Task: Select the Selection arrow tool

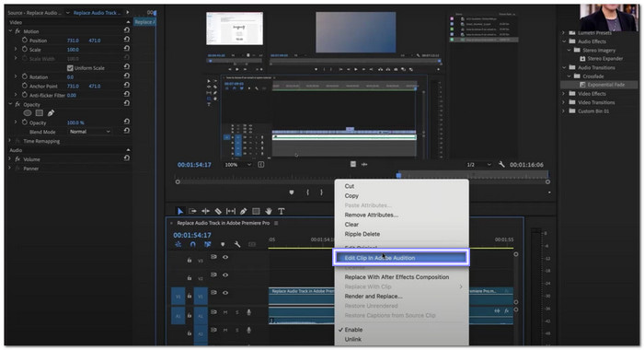Action: (x=180, y=211)
